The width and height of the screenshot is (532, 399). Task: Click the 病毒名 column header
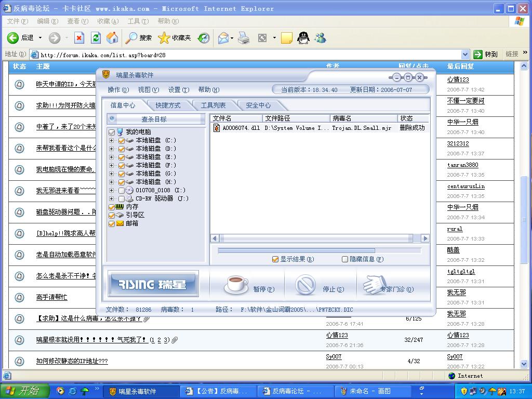pos(364,118)
